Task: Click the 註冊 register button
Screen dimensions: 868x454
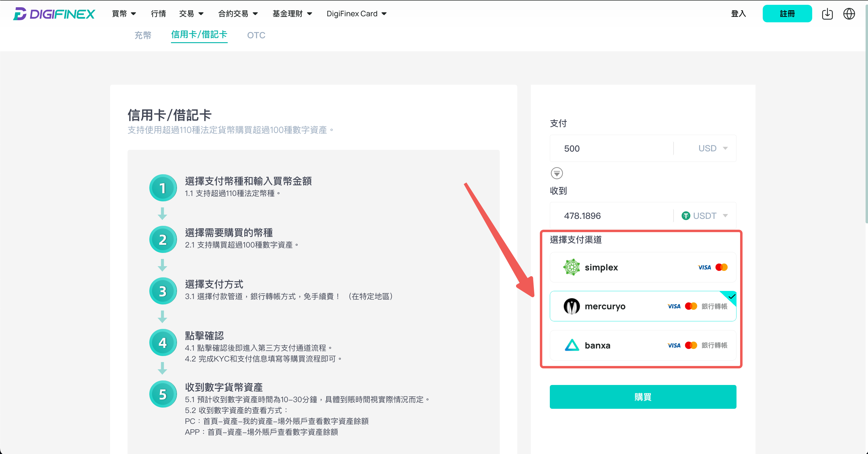Action: click(x=787, y=14)
